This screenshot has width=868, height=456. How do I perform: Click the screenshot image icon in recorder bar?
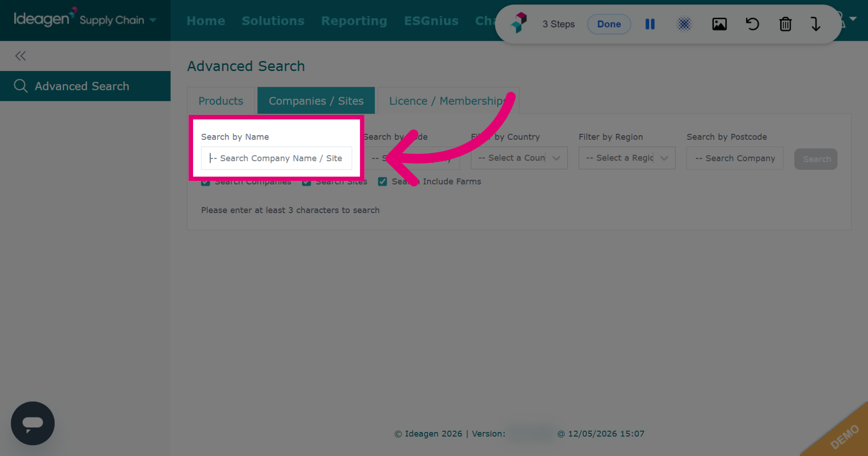(x=719, y=24)
